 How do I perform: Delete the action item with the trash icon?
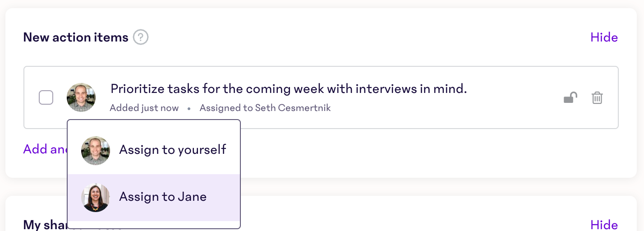click(597, 97)
